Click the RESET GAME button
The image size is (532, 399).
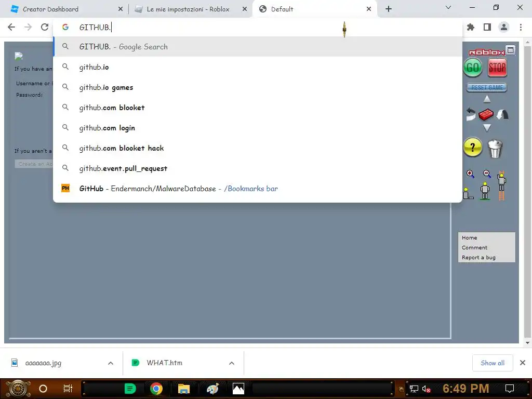[486, 87]
